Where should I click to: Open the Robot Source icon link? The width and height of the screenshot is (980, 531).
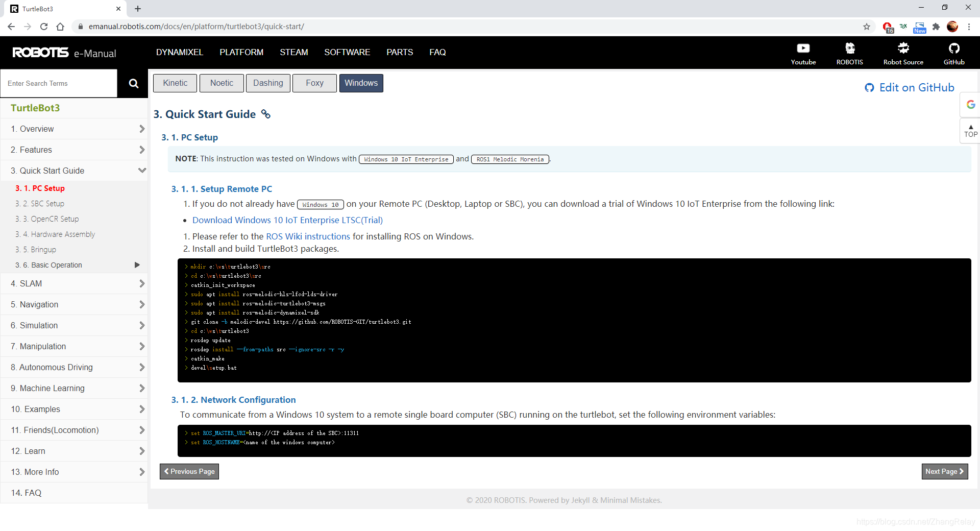click(x=903, y=53)
